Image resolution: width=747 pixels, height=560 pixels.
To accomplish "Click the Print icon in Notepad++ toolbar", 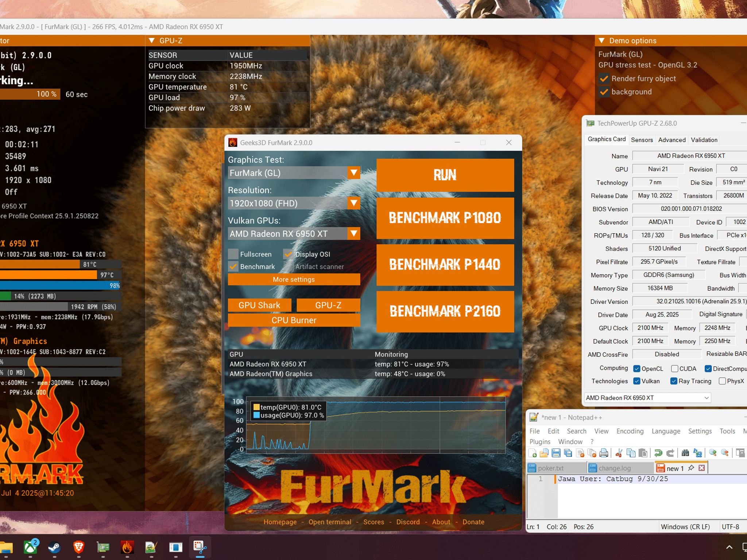I will [x=604, y=453].
